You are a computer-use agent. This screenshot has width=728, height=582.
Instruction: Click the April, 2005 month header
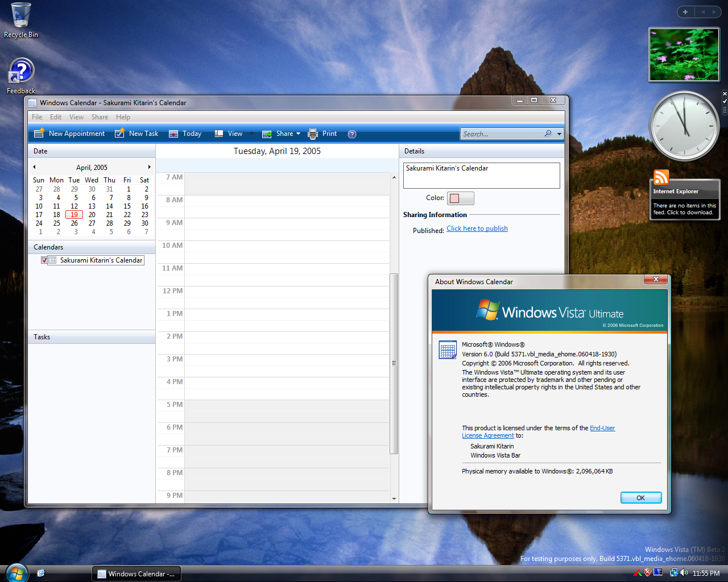point(92,168)
